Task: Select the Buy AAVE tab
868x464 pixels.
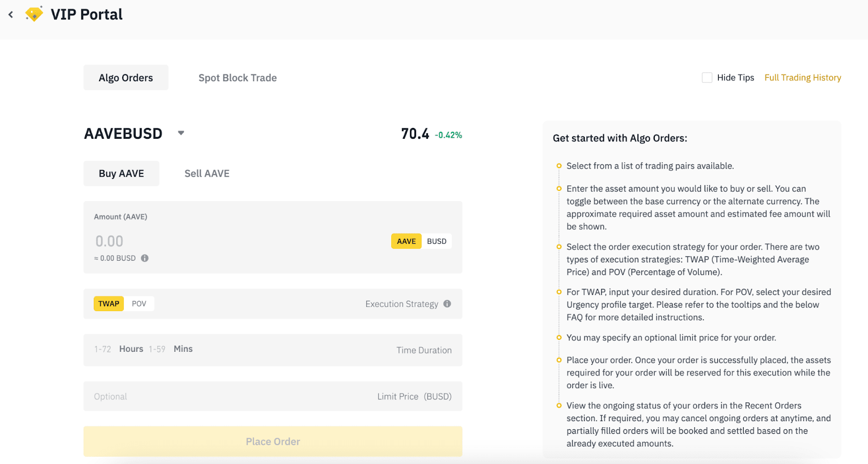Action: click(x=122, y=173)
